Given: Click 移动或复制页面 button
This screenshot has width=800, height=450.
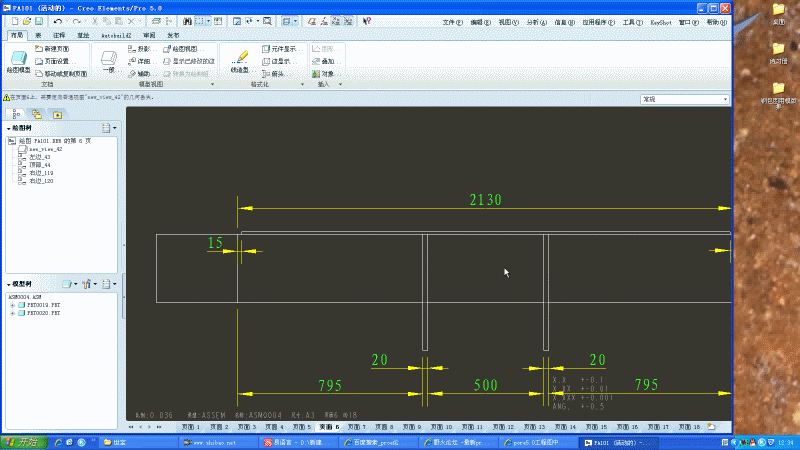Looking at the screenshot, I should pyautogui.click(x=61, y=74).
